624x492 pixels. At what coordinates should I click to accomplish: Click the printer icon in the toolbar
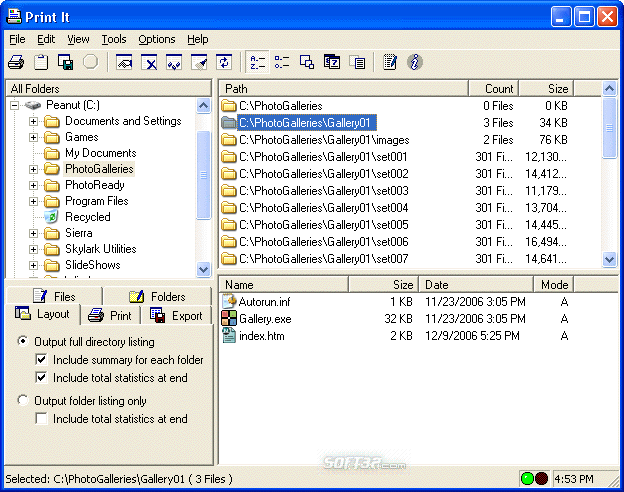(x=16, y=62)
